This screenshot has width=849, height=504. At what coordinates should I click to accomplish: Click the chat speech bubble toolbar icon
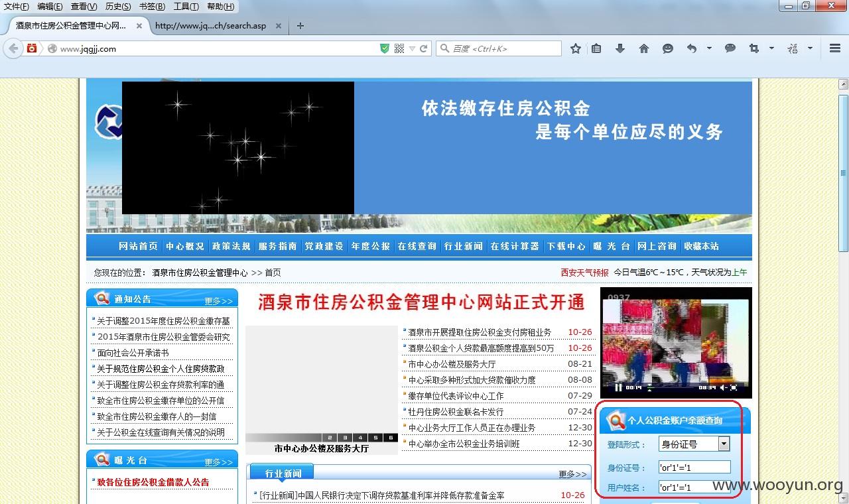(x=730, y=48)
